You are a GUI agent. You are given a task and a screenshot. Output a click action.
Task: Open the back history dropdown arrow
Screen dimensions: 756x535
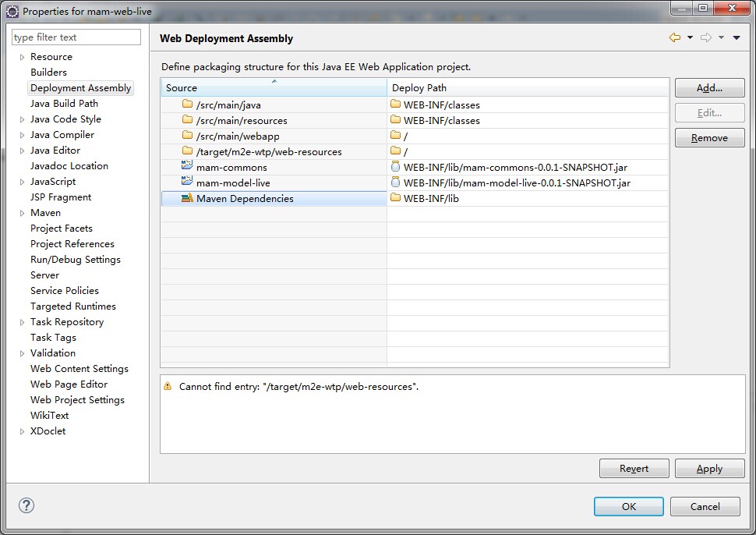pos(690,37)
